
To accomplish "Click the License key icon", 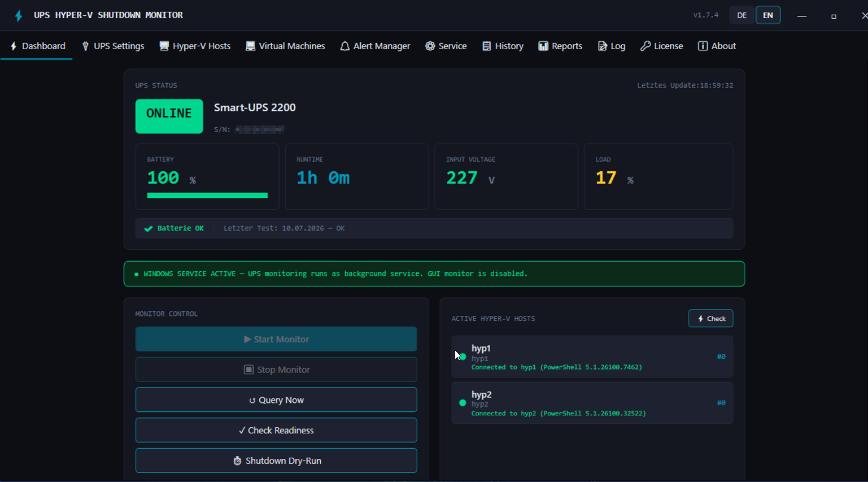I will tap(645, 46).
